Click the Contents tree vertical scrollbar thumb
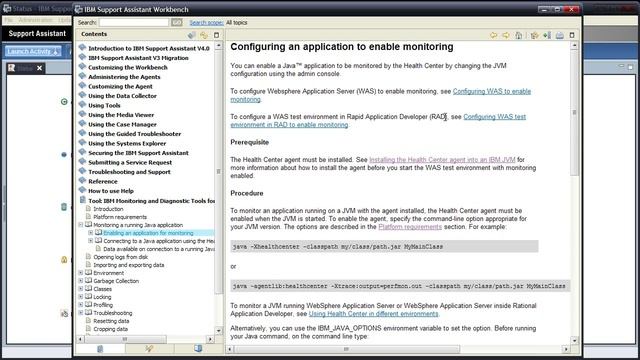 pyautogui.click(x=218, y=171)
